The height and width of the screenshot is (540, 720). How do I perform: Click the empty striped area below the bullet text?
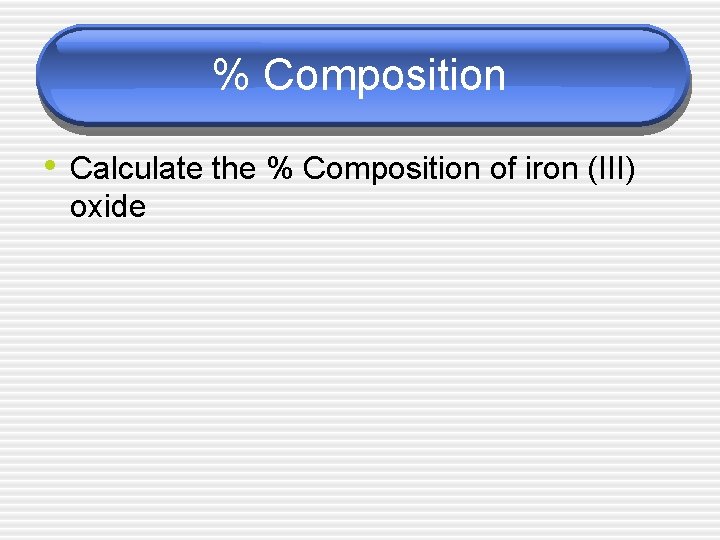(360, 380)
